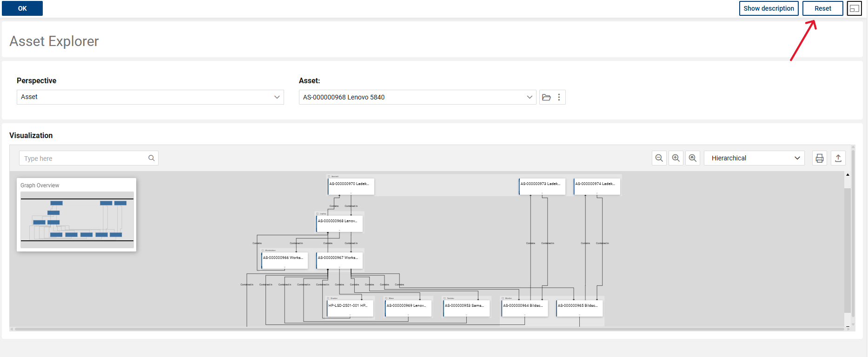This screenshot has width=868, height=357.
Task: Click the Graph Overview minimap thumbnail
Action: [x=77, y=219]
